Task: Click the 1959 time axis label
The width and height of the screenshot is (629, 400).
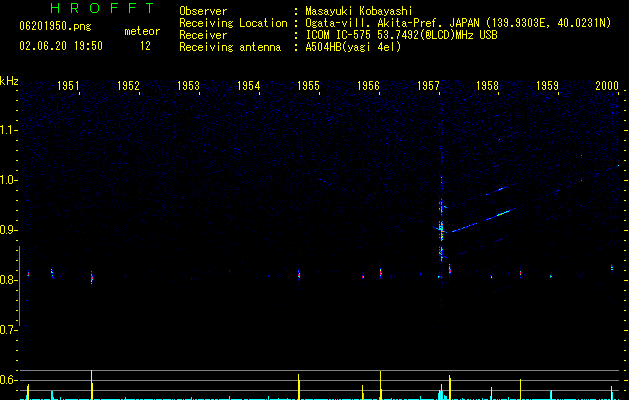Action: [547, 85]
